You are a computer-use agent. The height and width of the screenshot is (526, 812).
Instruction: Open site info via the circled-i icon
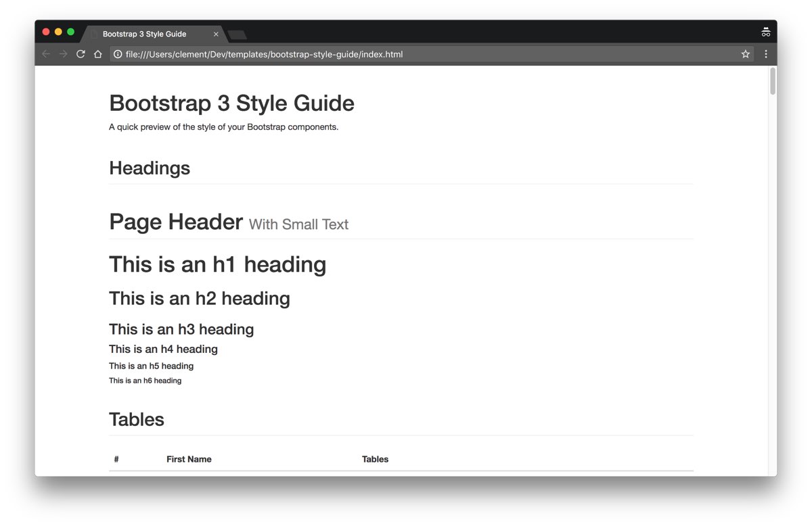[x=117, y=54]
